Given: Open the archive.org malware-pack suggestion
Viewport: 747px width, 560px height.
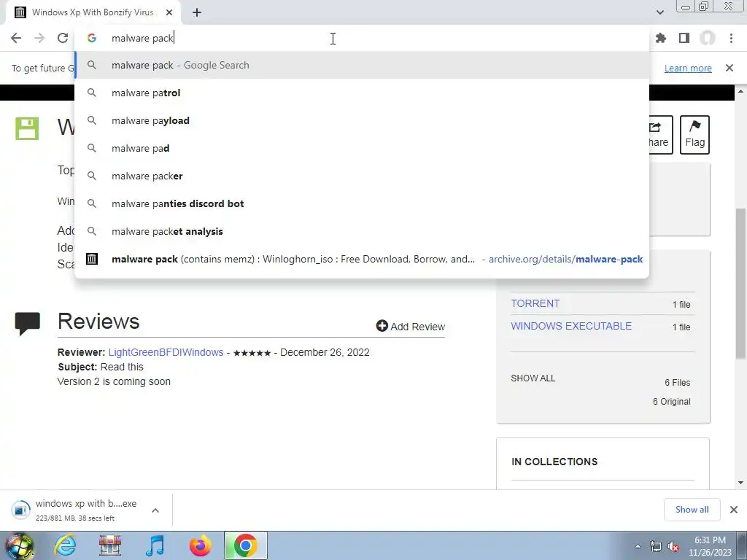Looking at the screenshot, I should tap(362, 259).
